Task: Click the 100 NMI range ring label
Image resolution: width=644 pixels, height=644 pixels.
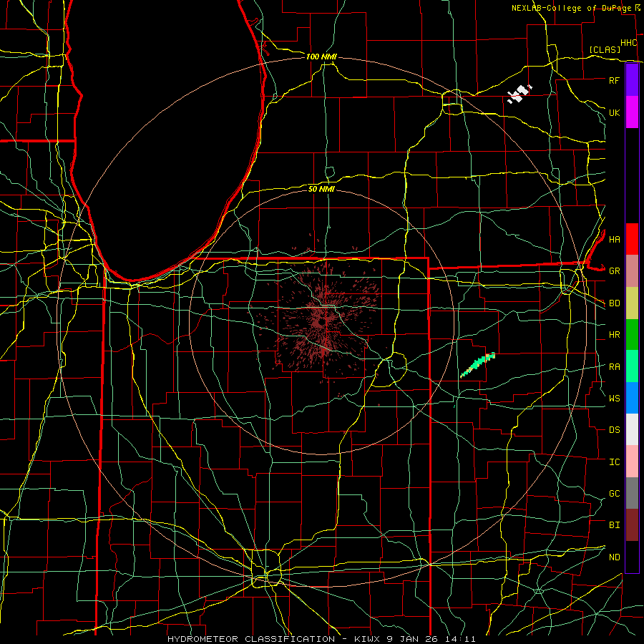Action: point(321,57)
